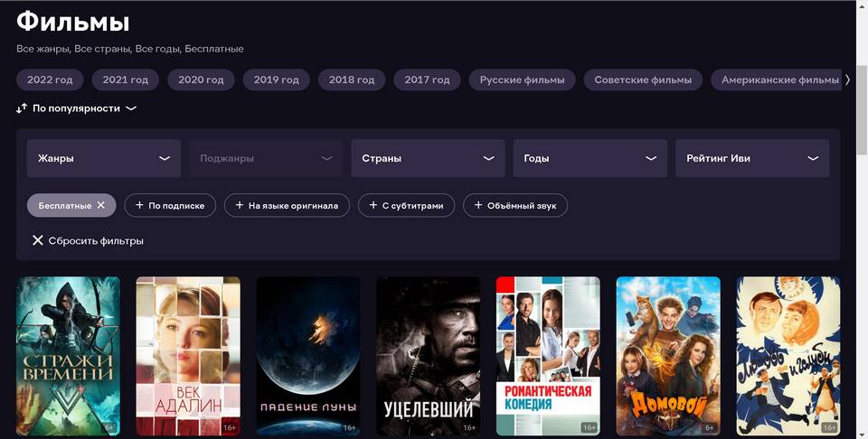Click the sort arrows icon

point(22,108)
